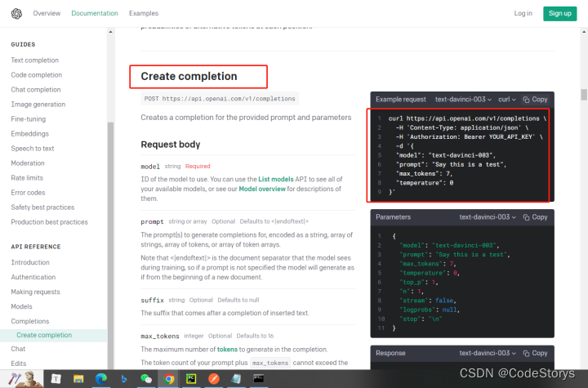Click the sidebar scrollbar thumb
Screen dimensions: 588x388
coord(110,246)
